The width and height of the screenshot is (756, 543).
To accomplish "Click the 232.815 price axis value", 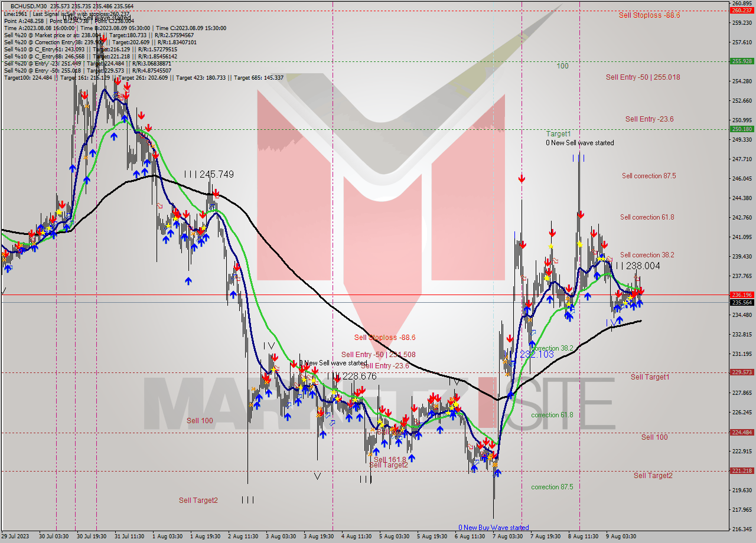I will pos(741,334).
